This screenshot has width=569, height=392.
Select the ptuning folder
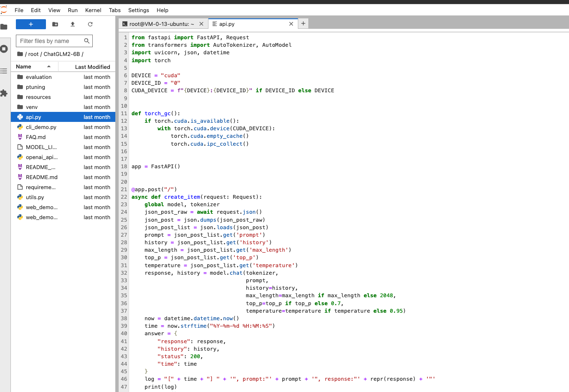tap(63, 87)
